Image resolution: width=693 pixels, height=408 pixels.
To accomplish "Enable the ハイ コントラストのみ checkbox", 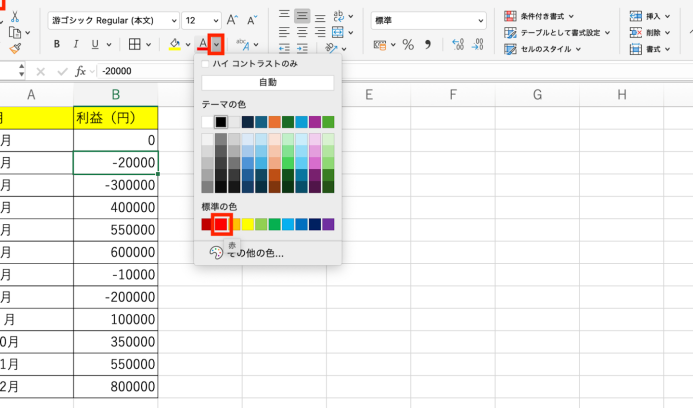I will pos(206,63).
